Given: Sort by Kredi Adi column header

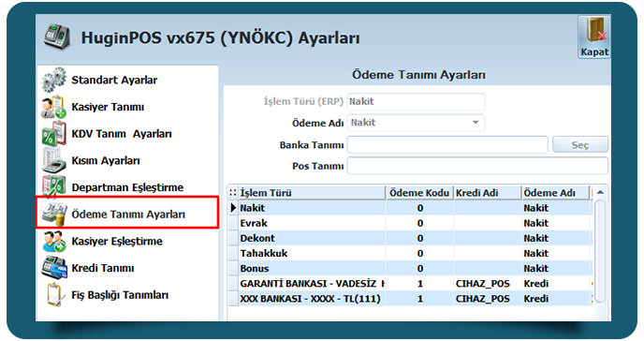Looking at the screenshot, I should (x=488, y=193).
